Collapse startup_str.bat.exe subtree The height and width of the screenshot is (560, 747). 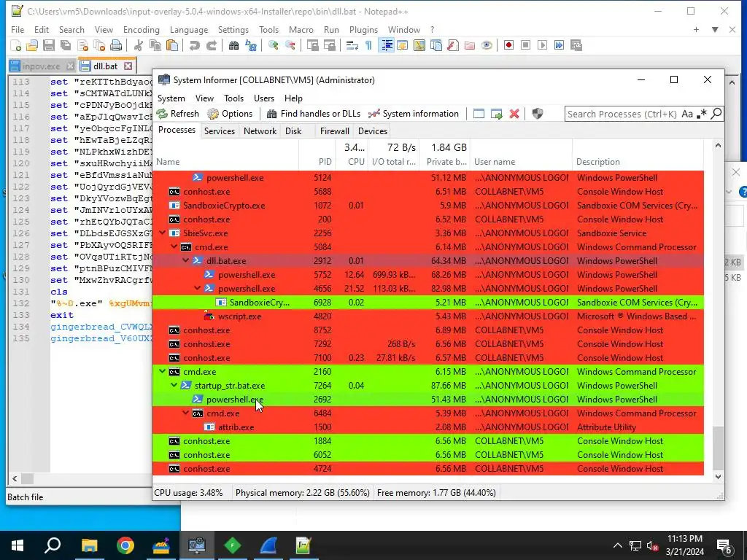click(x=174, y=385)
